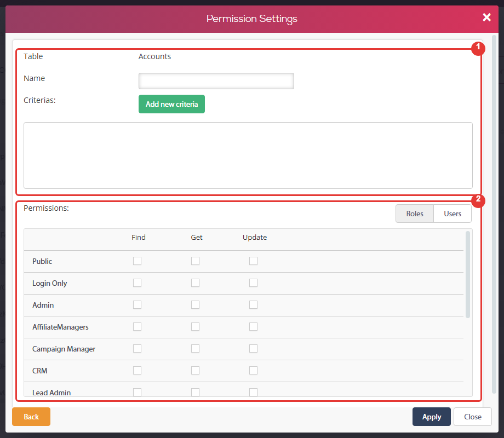Image resolution: width=504 pixels, height=438 pixels.
Task: Click the Add new criteria button
Action: coord(171,104)
